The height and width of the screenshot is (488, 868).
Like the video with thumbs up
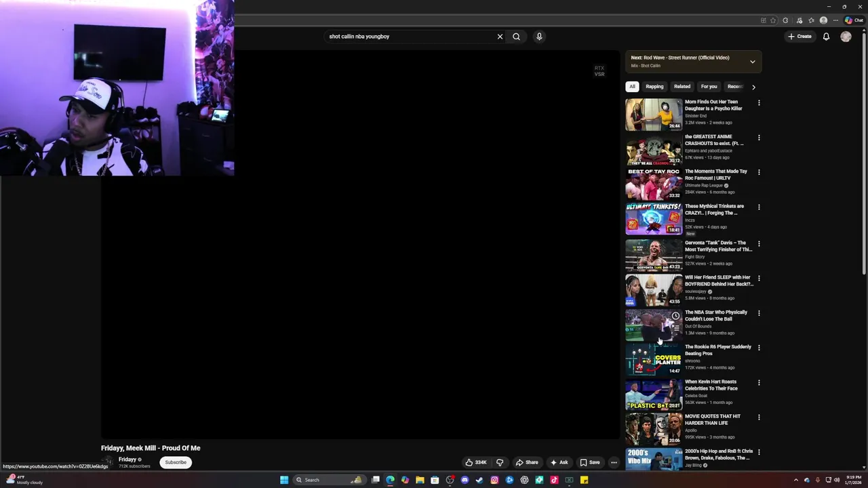476,462
